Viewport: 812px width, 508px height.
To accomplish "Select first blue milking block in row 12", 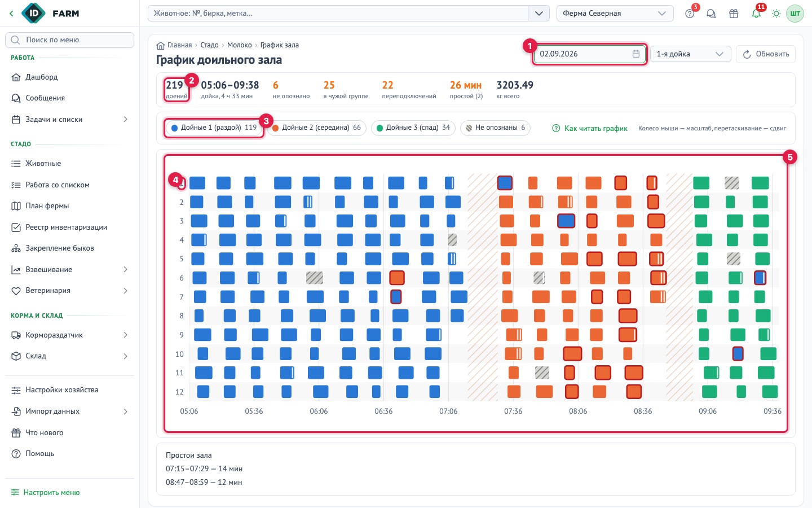I will click(203, 392).
